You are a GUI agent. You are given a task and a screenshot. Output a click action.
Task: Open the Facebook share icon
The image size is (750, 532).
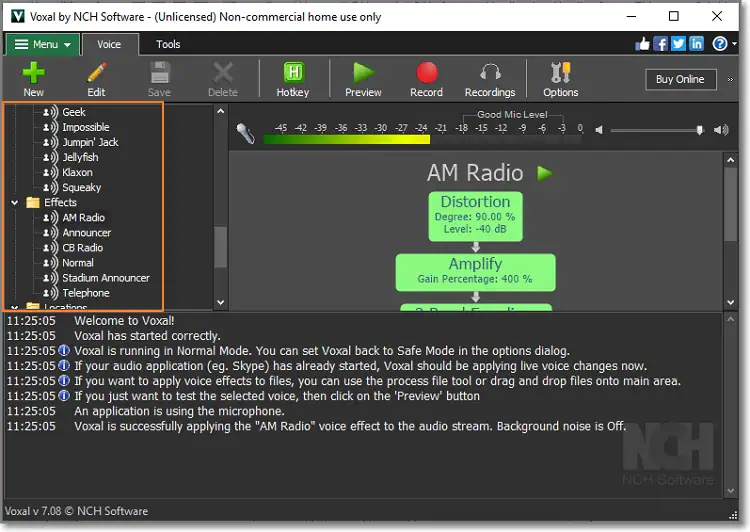(x=661, y=44)
